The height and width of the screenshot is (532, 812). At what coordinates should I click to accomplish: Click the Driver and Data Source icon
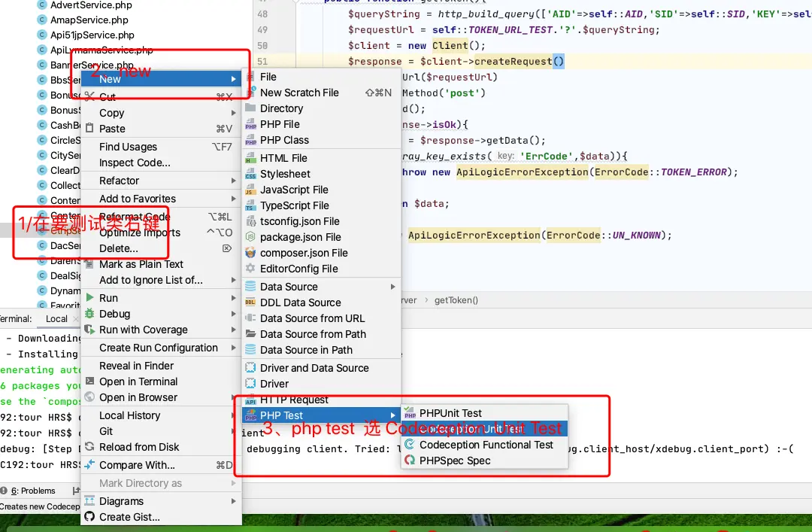pos(250,368)
